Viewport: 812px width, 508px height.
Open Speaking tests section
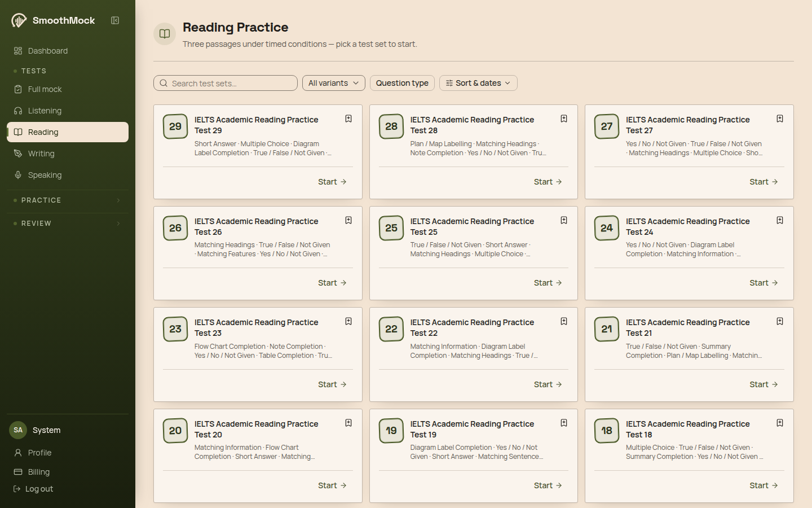click(x=68, y=175)
